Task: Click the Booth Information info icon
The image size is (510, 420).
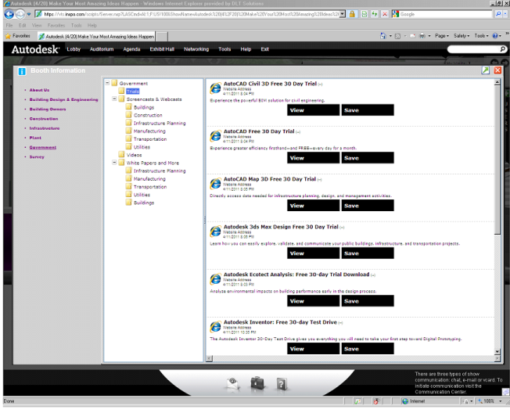Action: (22, 71)
